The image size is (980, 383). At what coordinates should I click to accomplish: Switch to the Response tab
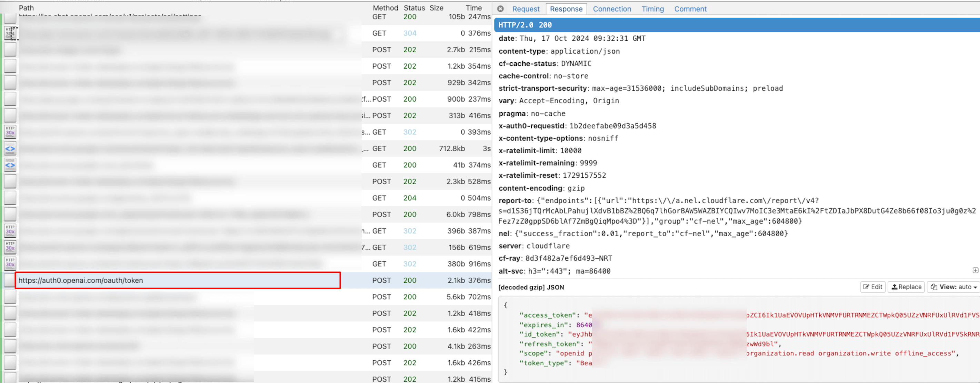pyautogui.click(x=566, y=9)
